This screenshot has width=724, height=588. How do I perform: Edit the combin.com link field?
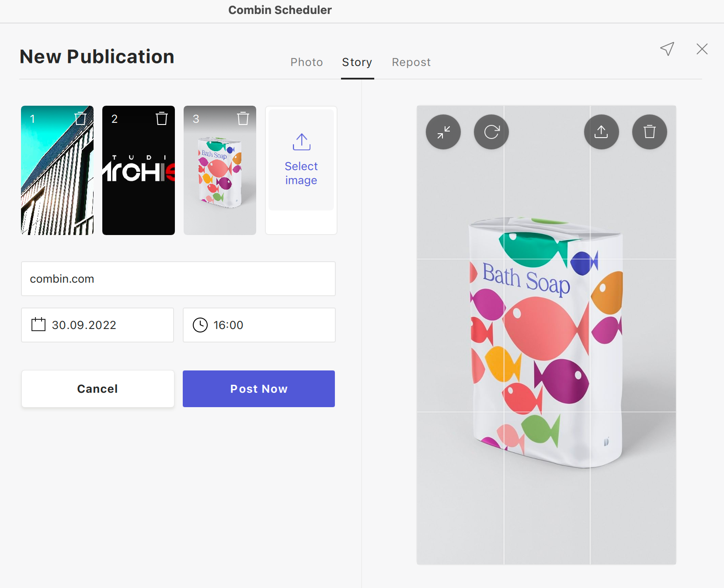click(x=178, y=279)
